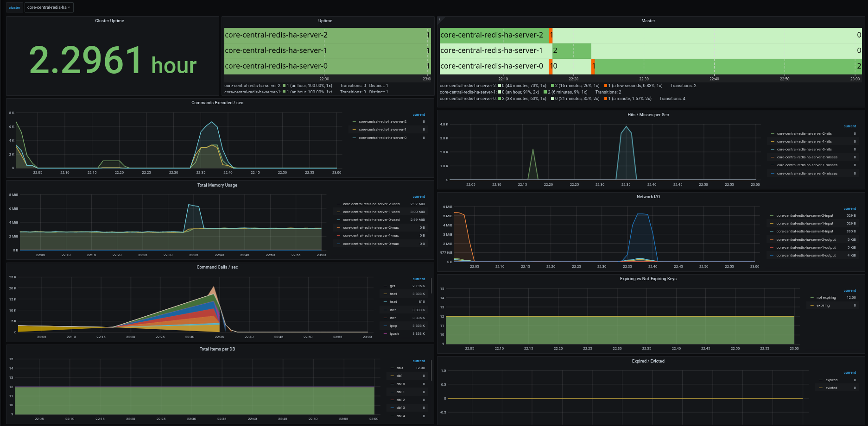Click the green color line next to get legend

tap(385, 286)
